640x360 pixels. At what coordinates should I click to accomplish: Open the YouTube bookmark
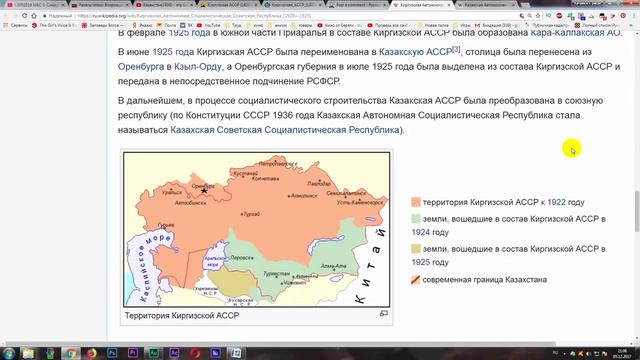[x=209, y=25]
